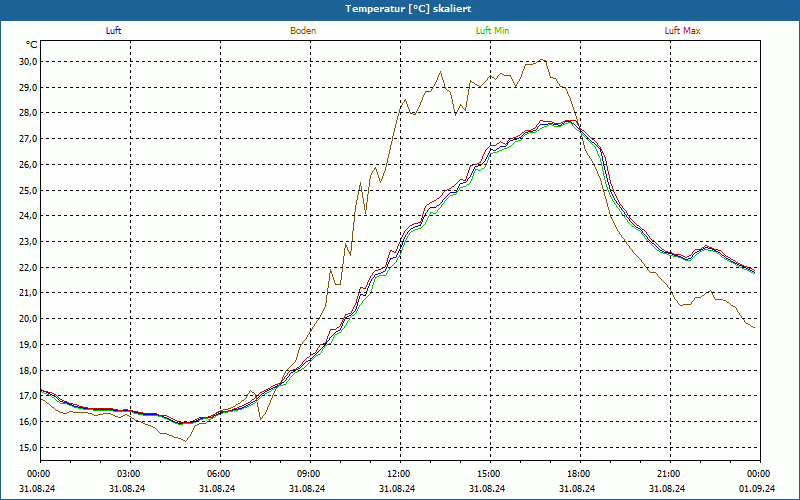Click the 22,0 value on the y-axis
Viewport: 800px width, 500px height.
coord(29,267)
